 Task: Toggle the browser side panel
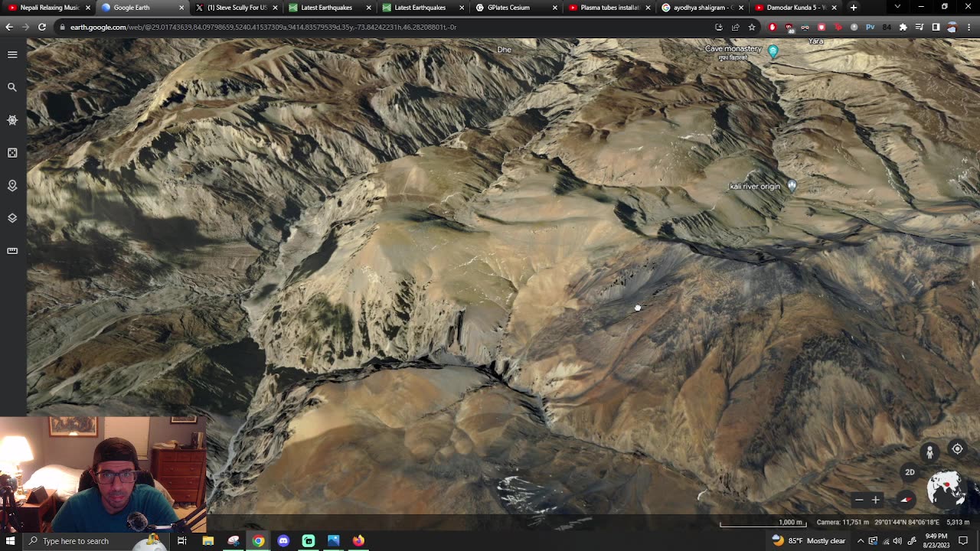click(x=936, y=28)
